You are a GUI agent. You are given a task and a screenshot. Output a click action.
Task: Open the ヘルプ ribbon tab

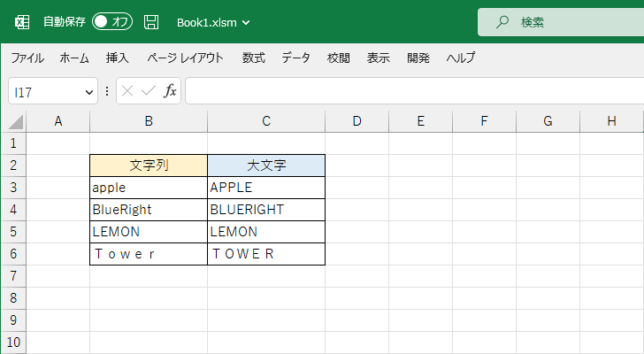[x=461, y=58]
